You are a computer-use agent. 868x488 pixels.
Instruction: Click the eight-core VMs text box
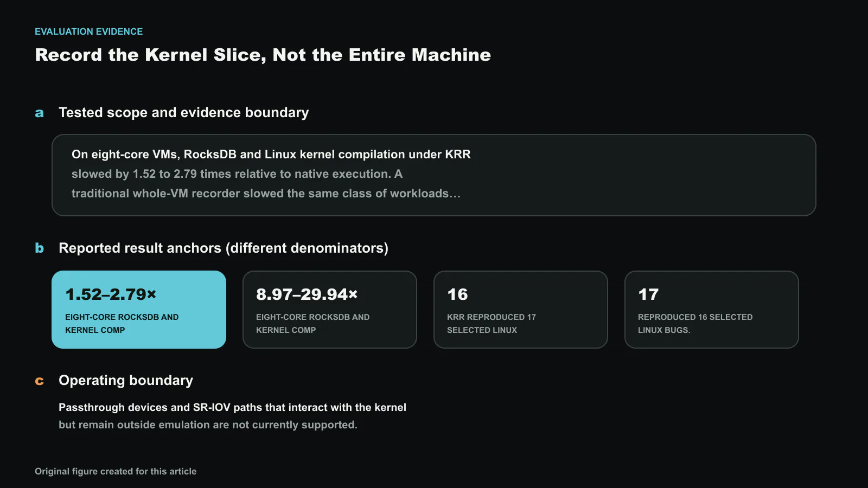pos(434,175)
